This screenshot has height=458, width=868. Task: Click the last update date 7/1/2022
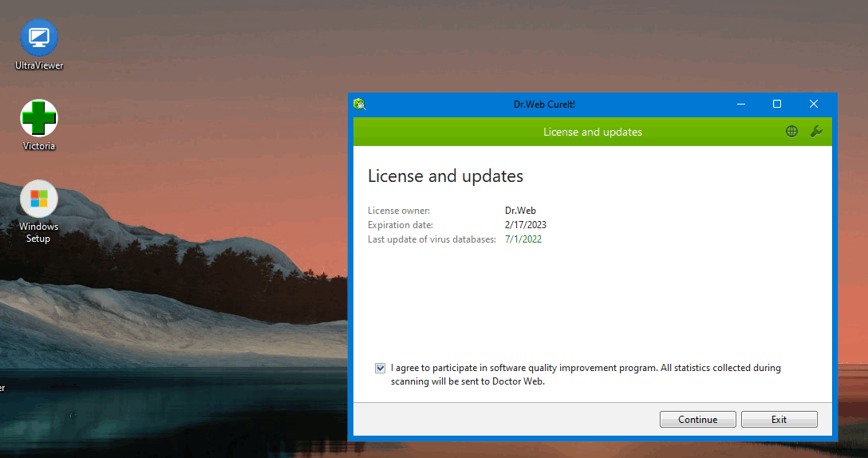pos(523,239)
